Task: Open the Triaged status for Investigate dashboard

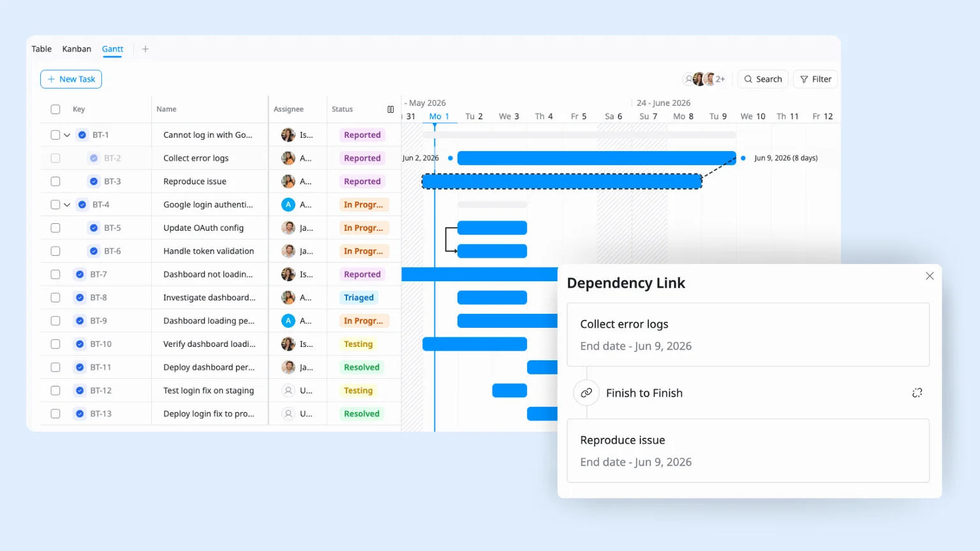Action: 359,298
